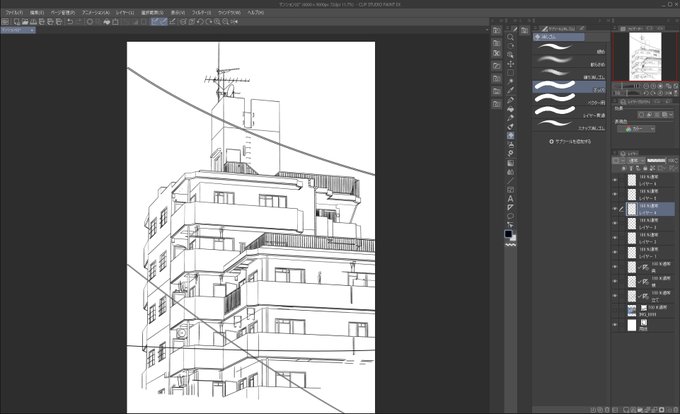Select the Auto select magic wand tool
This screenshot has width=680, height=414.
point(510,82)
